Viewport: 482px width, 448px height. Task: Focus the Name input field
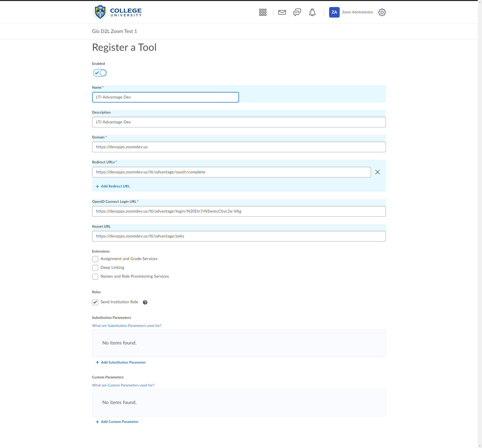[165, 97]
